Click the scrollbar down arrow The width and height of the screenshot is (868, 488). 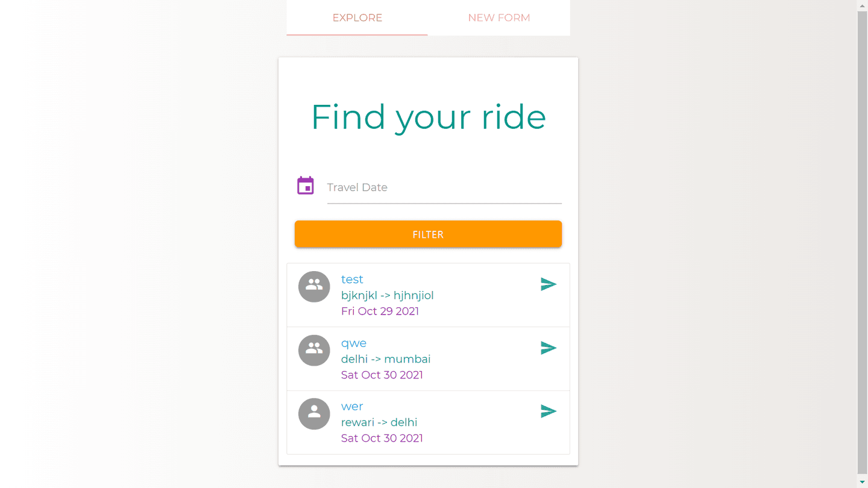[863, 482]
